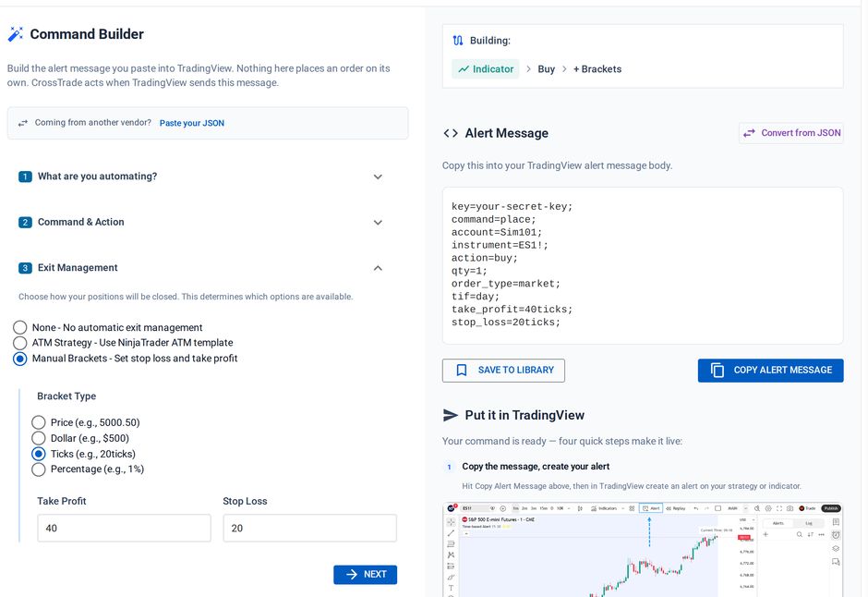Select None - No automatic exit management

tap(20, 327)
